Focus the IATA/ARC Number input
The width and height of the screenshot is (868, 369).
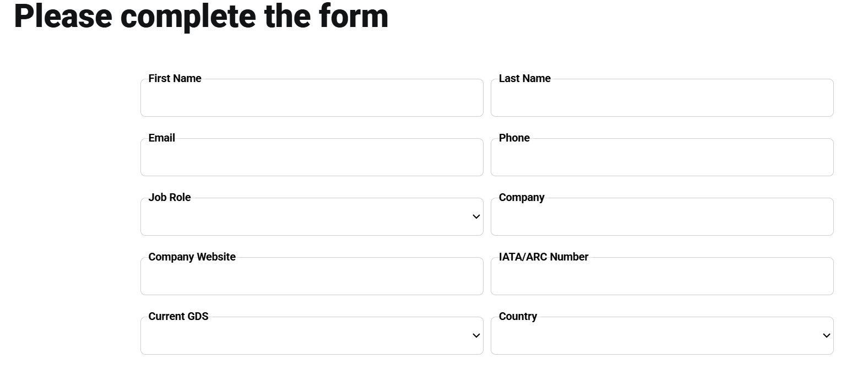[661, 276]
